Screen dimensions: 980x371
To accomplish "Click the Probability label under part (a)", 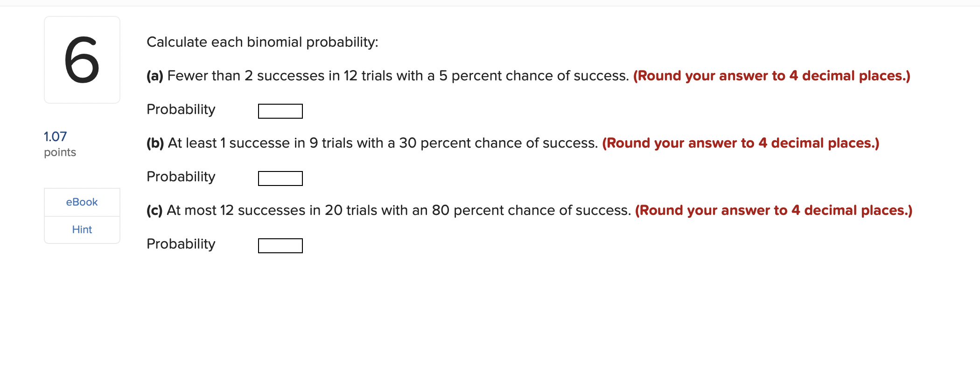I will (181, 109).
